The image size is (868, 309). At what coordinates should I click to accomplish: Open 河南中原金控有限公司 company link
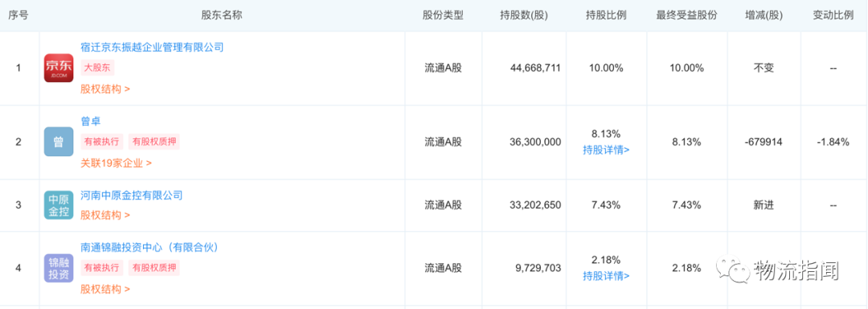click(132, 195)
